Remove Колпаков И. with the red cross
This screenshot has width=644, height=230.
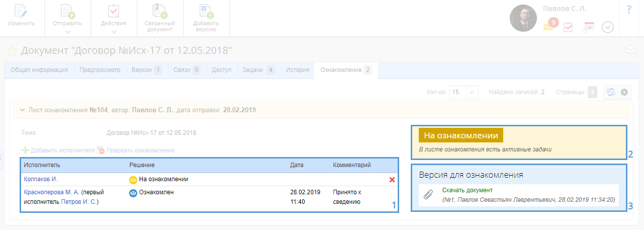[x=392, y=180]
